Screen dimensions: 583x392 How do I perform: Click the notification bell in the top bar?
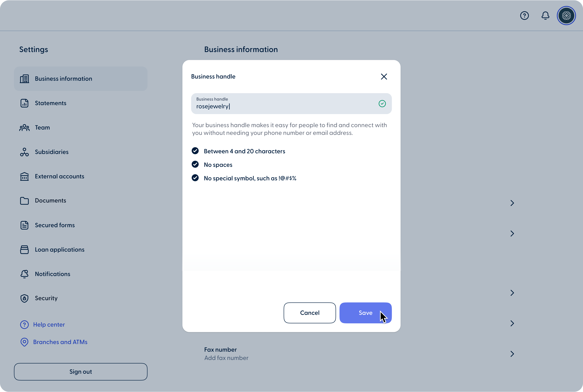545,15
